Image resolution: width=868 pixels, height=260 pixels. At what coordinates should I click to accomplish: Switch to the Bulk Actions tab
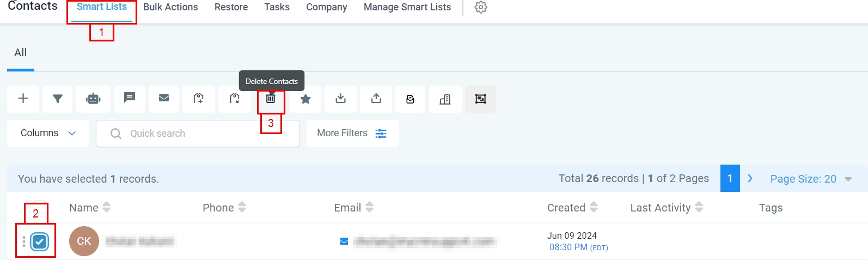[170, 7]
